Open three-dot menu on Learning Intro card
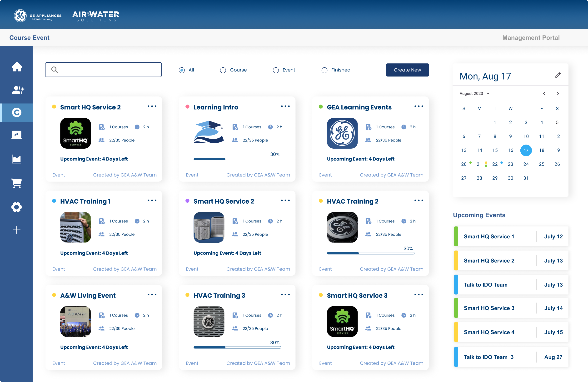Screen dimensions: 588x382 (285, 106)
